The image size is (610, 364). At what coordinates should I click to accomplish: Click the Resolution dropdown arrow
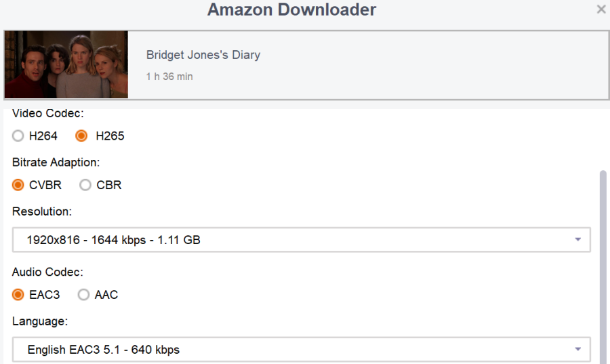pyautogui.click(x=577, y=240)
